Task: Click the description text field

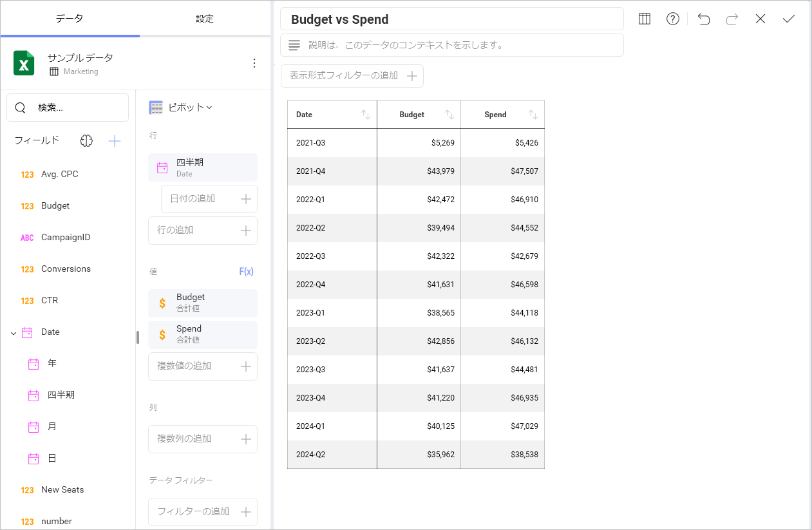Action: coord(452,45)
